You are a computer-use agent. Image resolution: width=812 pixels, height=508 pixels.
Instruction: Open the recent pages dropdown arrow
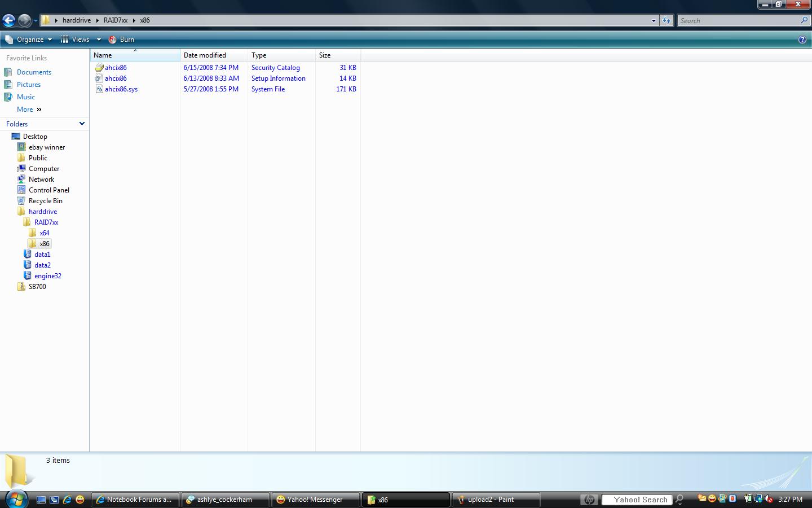36,21
